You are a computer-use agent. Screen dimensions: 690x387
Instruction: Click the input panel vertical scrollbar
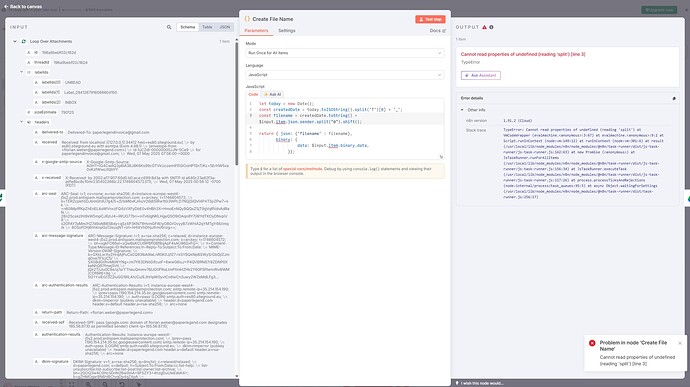237,103
